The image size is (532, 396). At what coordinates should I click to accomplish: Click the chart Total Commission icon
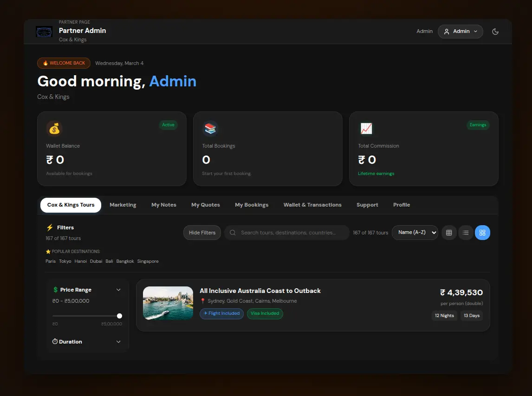pyautogui.click(x=366, y=129)
